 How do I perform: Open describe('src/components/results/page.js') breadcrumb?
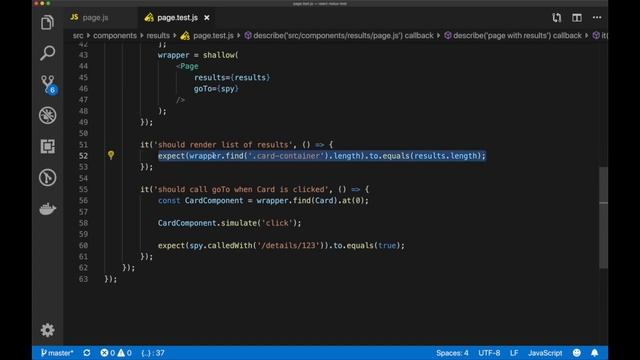point(339,36)
